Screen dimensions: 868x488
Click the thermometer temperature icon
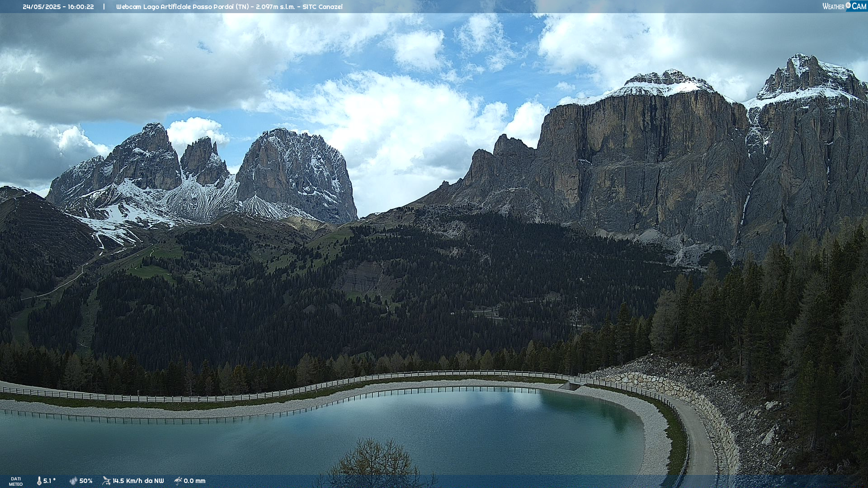39,481
